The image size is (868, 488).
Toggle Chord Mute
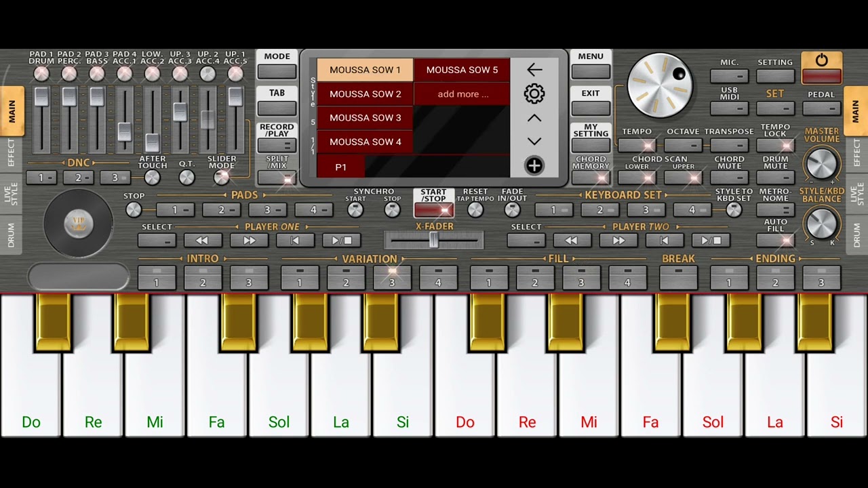(x=729, y=178)
